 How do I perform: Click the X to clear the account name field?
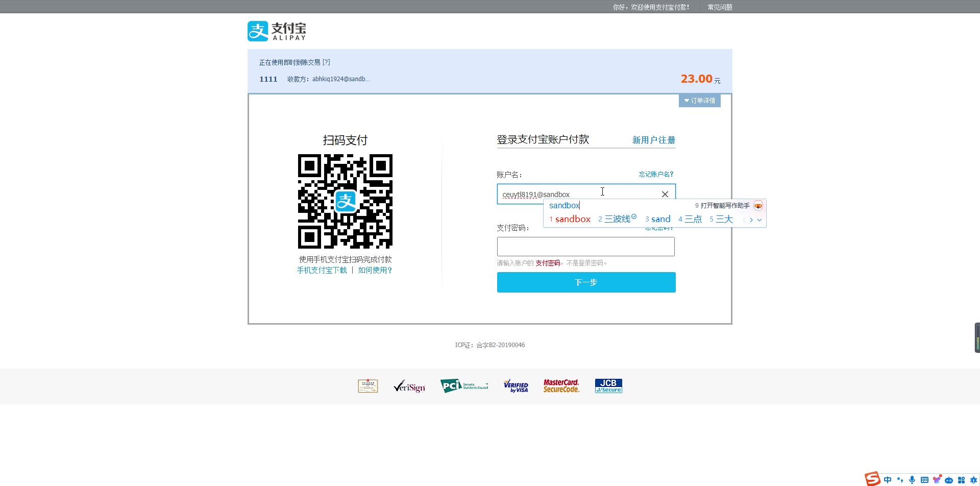(665, 194)
